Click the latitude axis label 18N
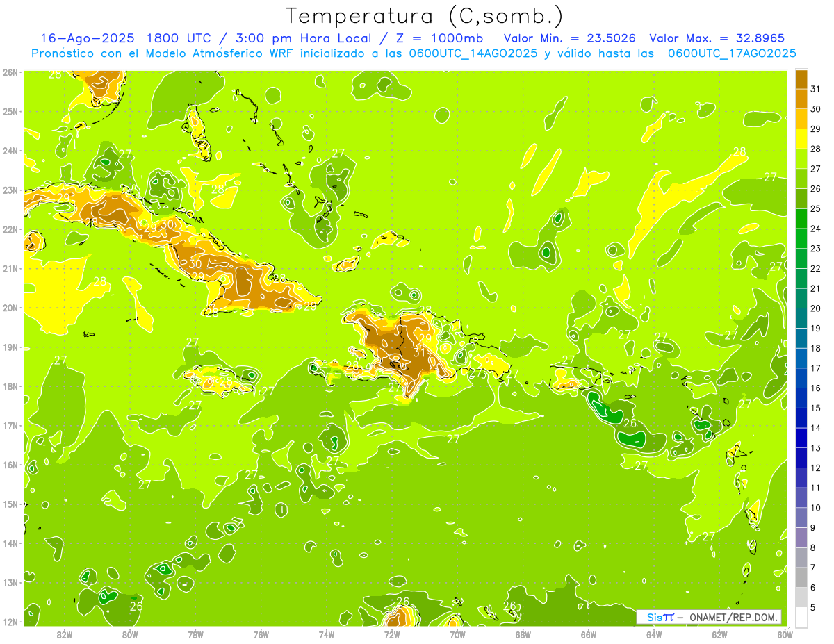The width and height of the screenshot is (834, 644). tap(10, 386)
